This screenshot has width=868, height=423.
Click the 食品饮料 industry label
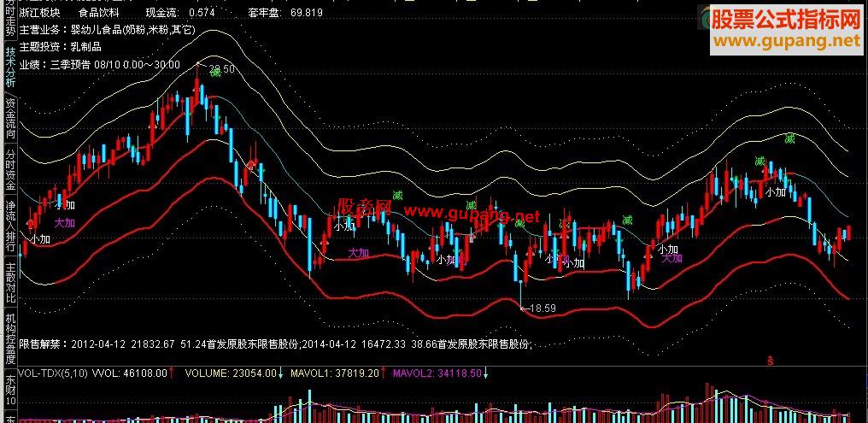(98, 12)
